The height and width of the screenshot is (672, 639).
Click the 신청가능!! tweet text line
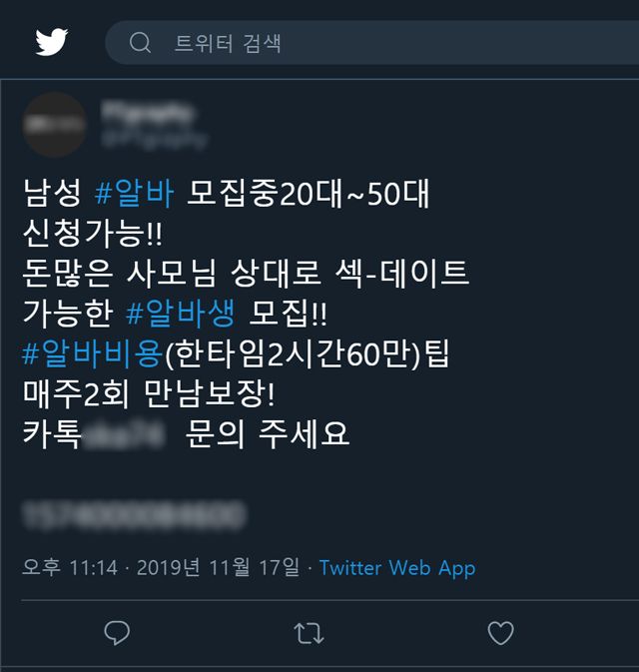[93, 233]
